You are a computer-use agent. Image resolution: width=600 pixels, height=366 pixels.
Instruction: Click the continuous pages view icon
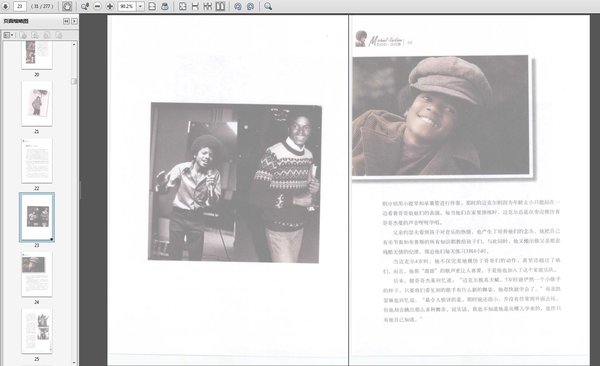pyautogui.click(x=207, y=6)
